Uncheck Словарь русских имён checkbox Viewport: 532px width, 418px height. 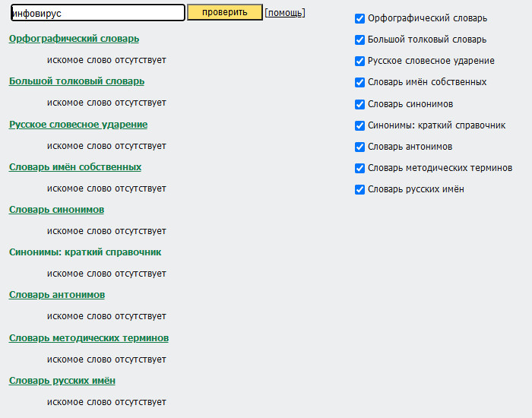pos(359,189)
